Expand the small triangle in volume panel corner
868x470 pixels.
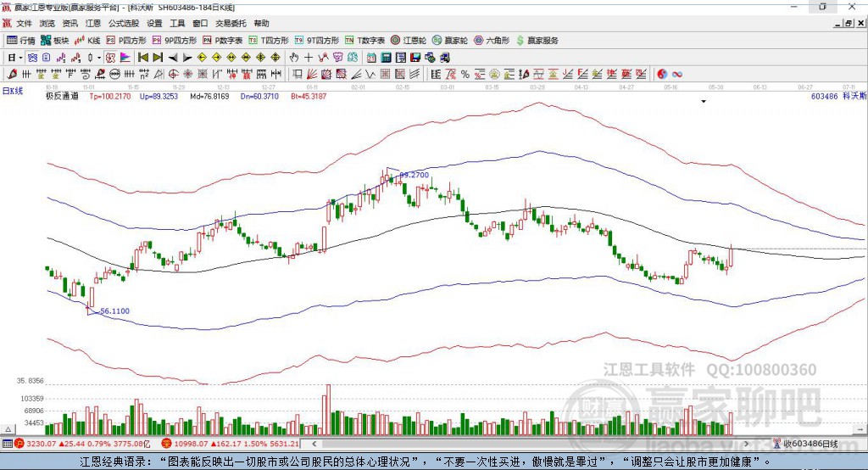8,429
